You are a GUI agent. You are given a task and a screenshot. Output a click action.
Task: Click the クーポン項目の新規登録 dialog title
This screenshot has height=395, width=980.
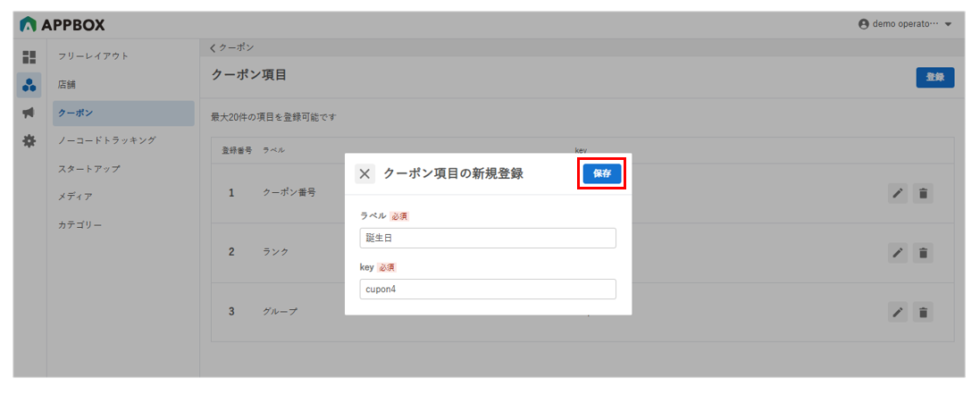(453, 173)
